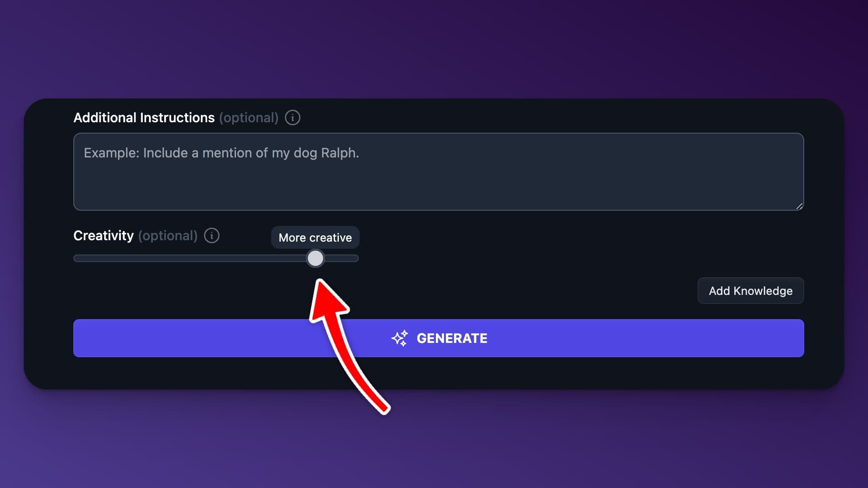Image resolution: width=868 pixels, height=488 pixels.
Task: Set Creativity to minimum at the track's left end
Action: [76, 258]
